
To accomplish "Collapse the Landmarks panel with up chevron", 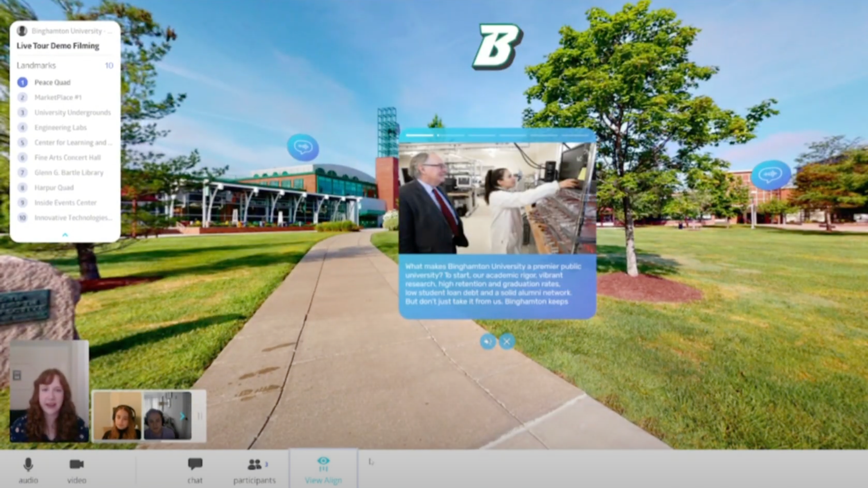I will point(65,235).
